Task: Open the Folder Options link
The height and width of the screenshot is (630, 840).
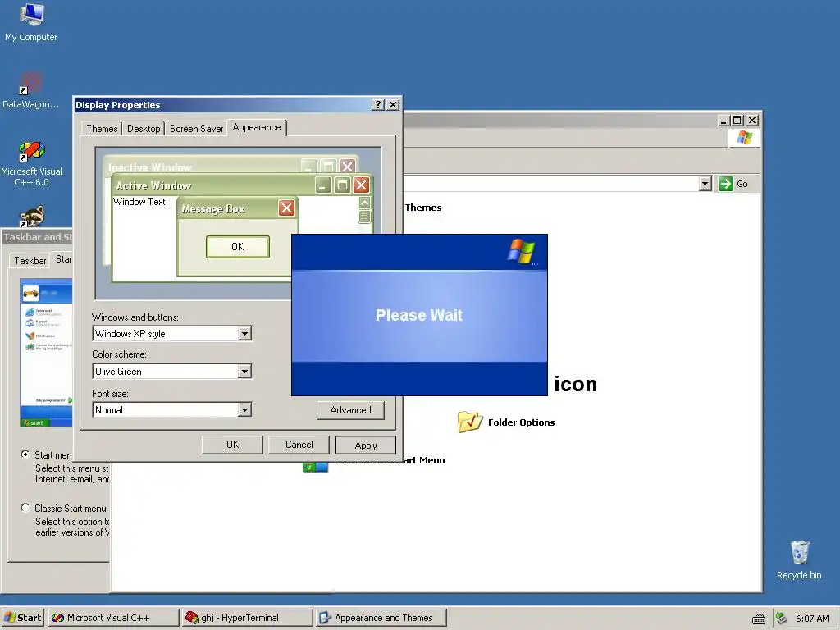Action: (521, 422)
